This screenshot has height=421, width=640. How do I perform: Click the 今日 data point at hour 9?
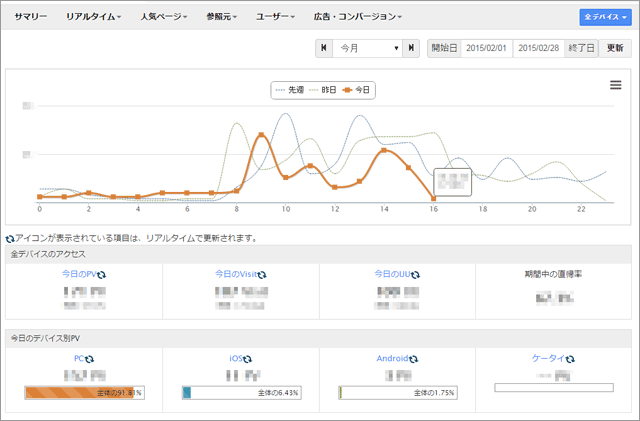click(x=261, y=134)
